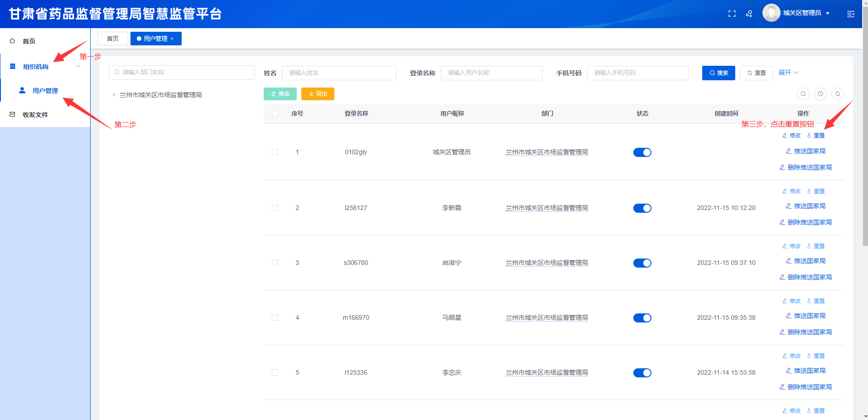Image resolution: width=868 pixels, height=420 pixels.
Task: Focus the 姓名 input field
Action: coord(339,73)
